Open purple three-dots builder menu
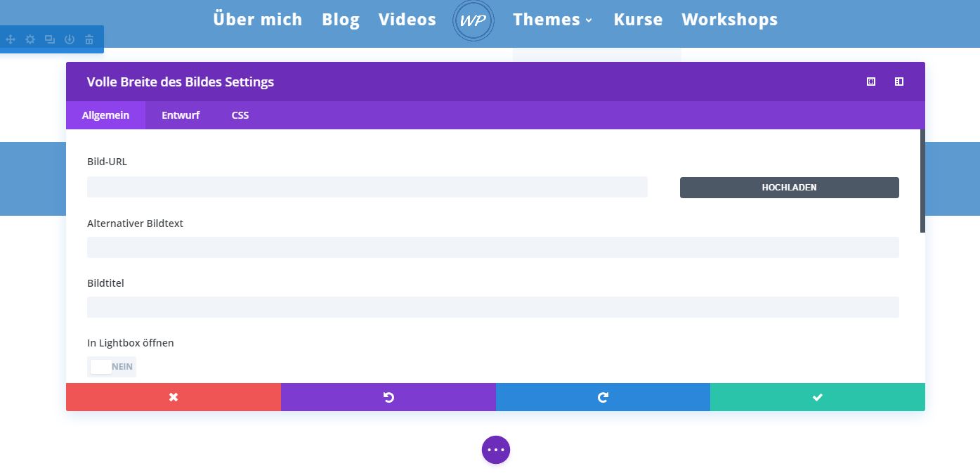 pyautogui.click(x=496, y=450)
